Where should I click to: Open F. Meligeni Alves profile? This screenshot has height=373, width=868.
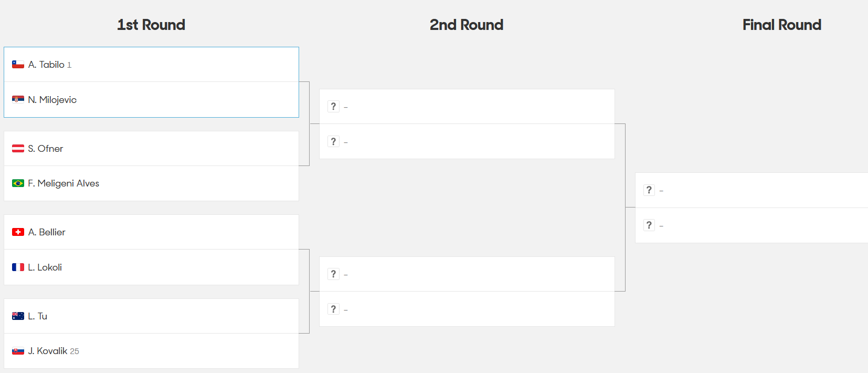63,183
